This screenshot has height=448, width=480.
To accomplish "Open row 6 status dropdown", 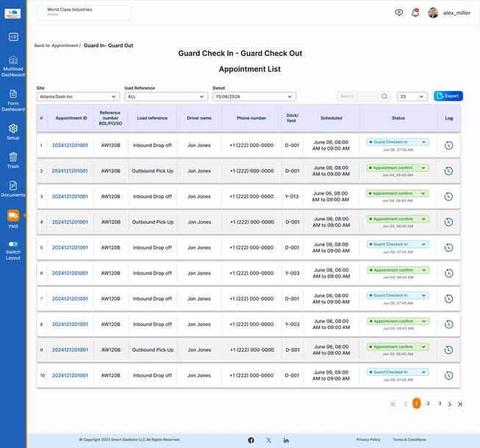I will click(x=398, y=270).
